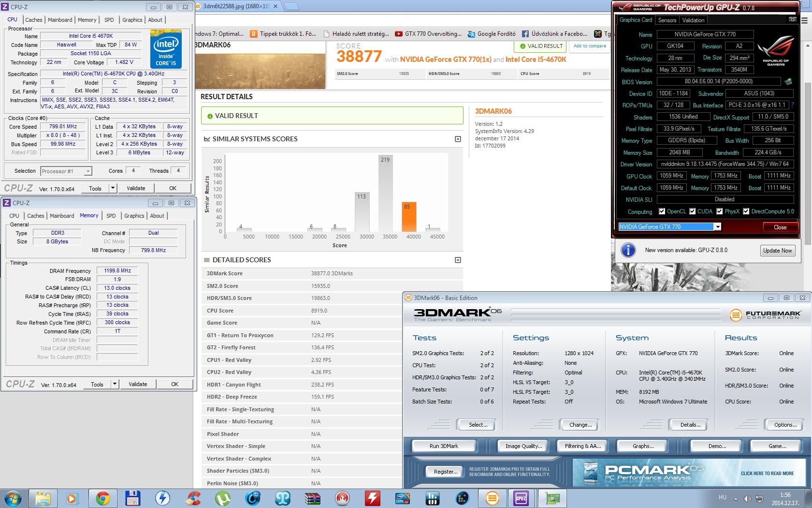Click the 219 bar in score chart
The image size is (812, 508).
(x=385, y=194)
